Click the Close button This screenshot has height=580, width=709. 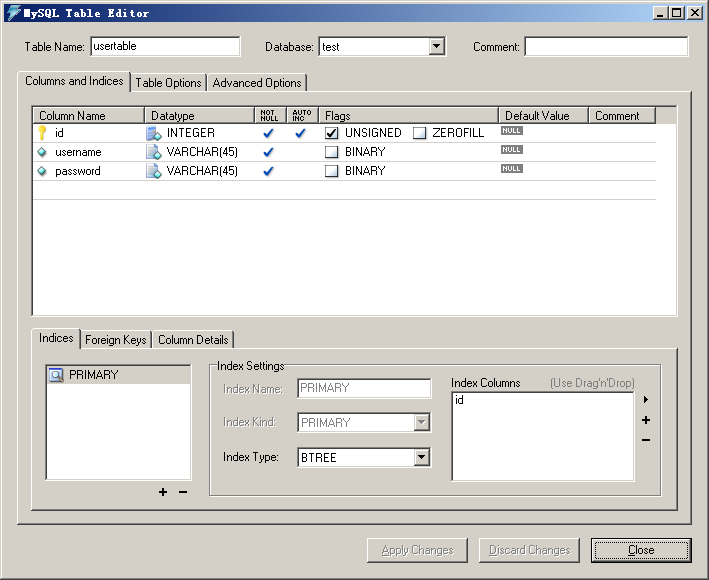[x=641, y=550]
